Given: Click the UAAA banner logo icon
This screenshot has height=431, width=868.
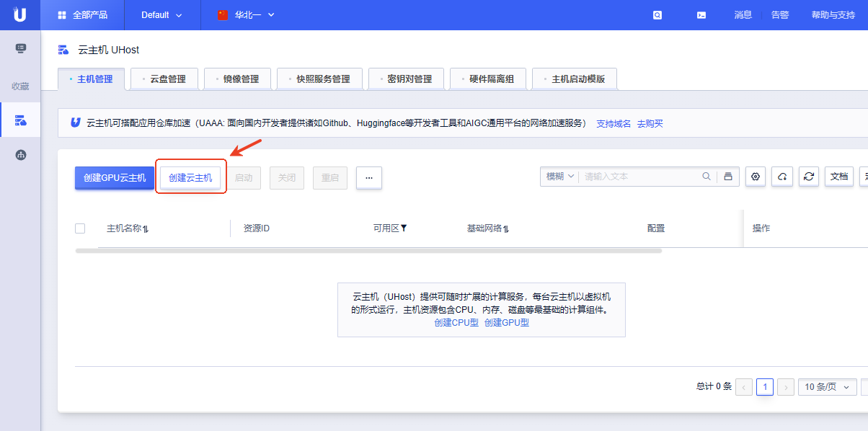Looking at the screenshot, I should click(75, 123).
